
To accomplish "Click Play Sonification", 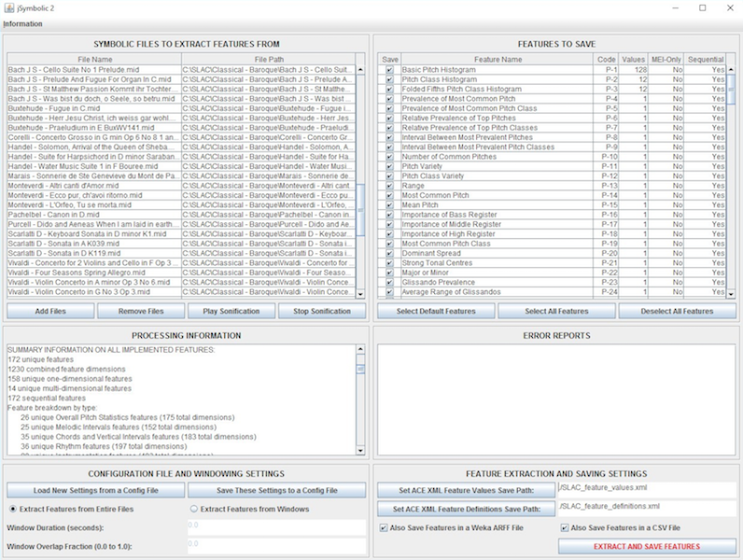I will point(231,312).
